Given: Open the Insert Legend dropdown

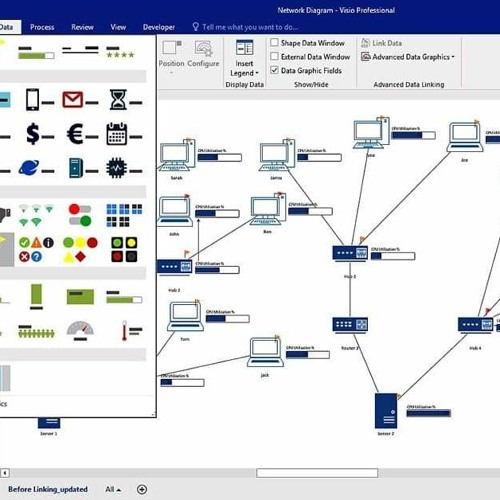Looking at the screenshot, I should point(244,58).
